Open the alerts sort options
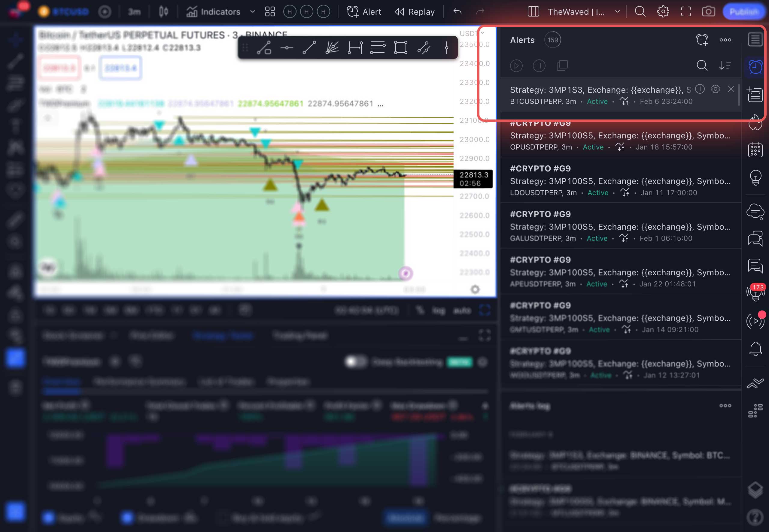Screen dimensions: 769x532 click(x=725, y=65)
